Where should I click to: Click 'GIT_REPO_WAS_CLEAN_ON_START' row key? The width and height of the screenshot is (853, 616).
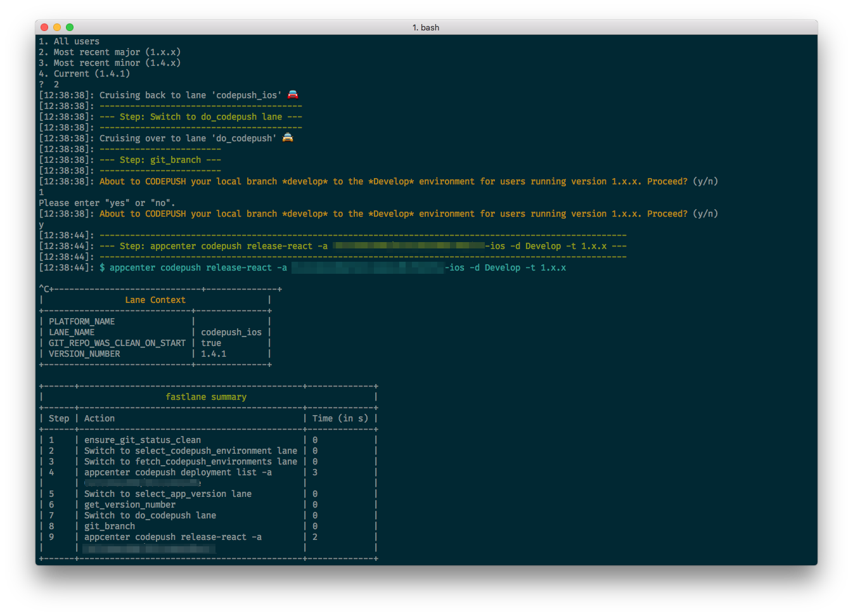pyautogui.click(x=117, y=343)
